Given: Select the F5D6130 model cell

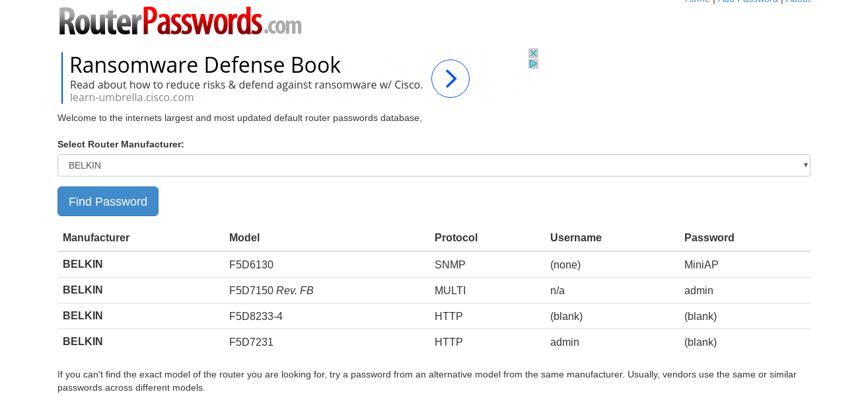Looking at the screenshot, I should [251, 264].
